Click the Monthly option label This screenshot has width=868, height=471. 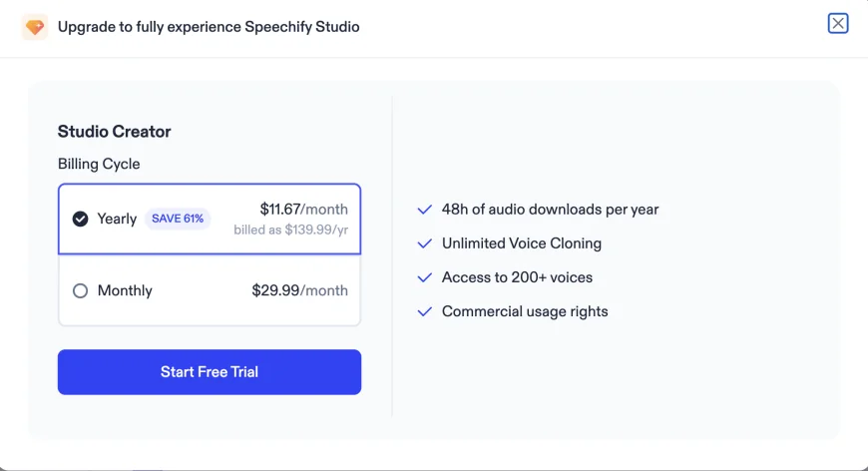125,291
